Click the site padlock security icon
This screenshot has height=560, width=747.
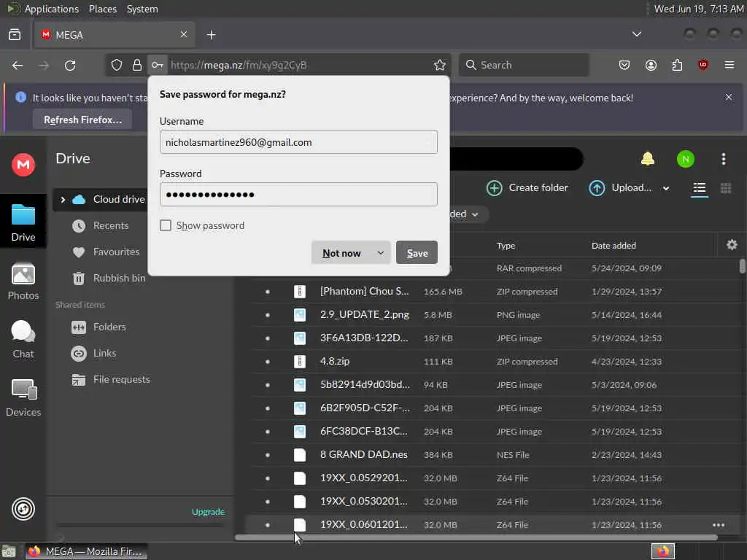point(136,65)
